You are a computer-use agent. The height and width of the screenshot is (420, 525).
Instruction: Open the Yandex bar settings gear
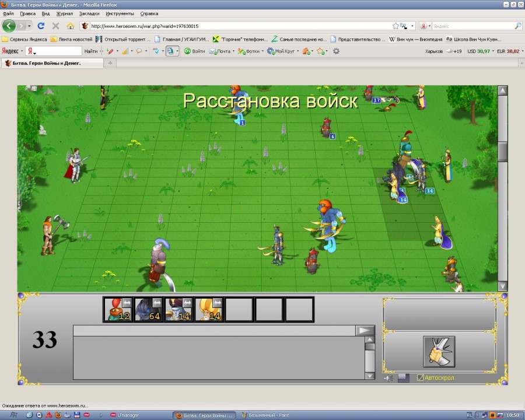pyautogui.click(x=336, y=51)
